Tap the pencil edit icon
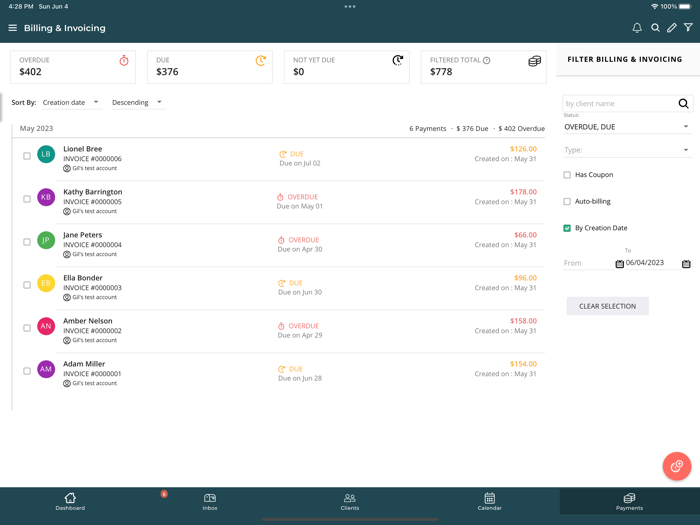This screenshot has height=525, width=700. coord(671,28)
